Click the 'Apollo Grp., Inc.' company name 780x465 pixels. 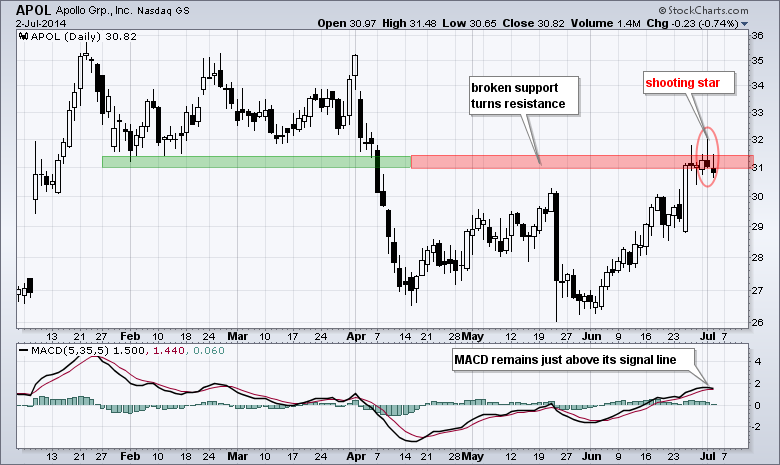click(94, 10)
